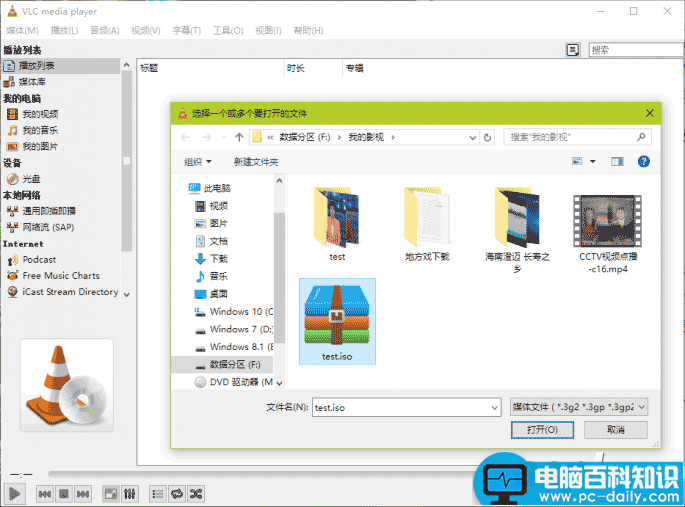Select Windows 10 (C:) drive
Screen dimensions: 685x507
tap(234, 311)
